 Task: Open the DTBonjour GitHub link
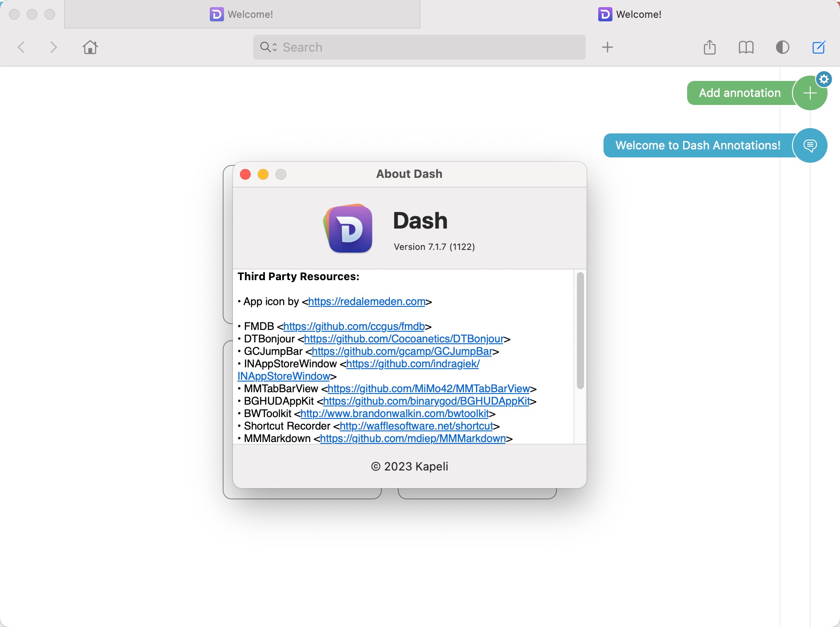(x=404, y=339)
